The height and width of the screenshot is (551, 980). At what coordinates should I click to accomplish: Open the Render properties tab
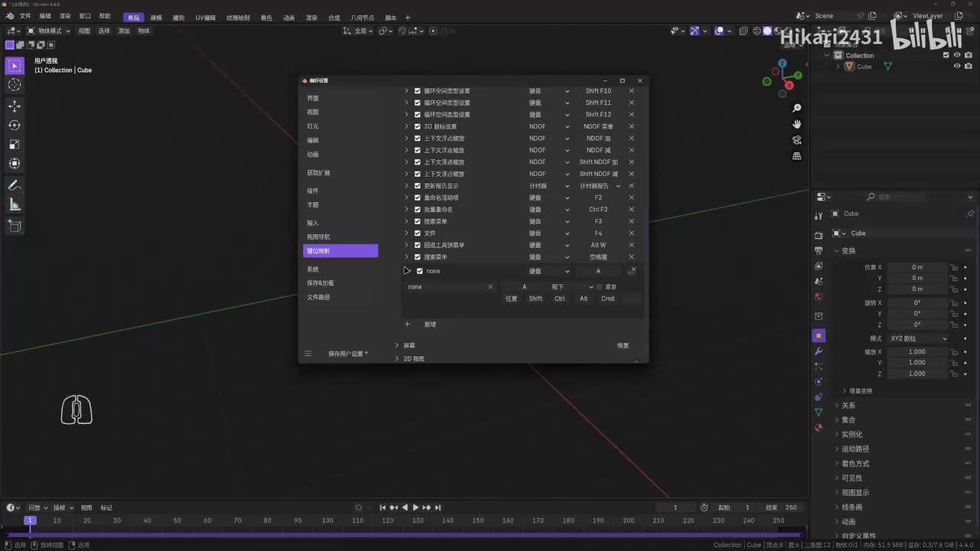[818, 235]
